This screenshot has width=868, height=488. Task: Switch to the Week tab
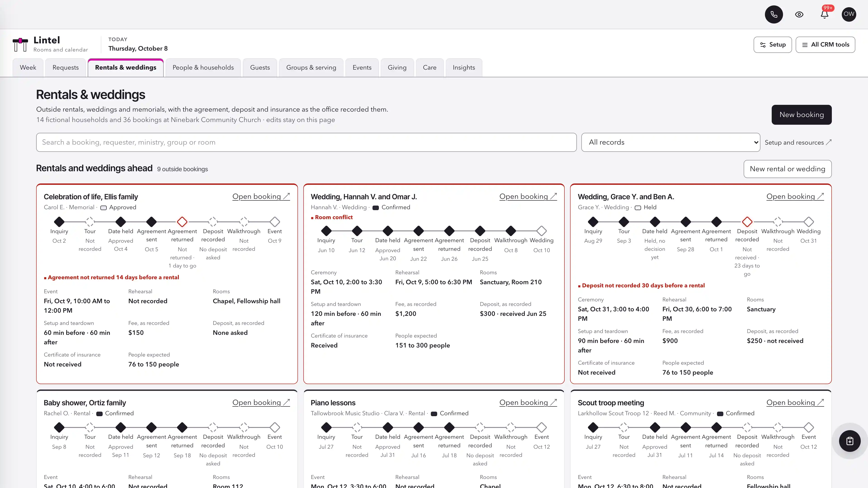[28, 67]
